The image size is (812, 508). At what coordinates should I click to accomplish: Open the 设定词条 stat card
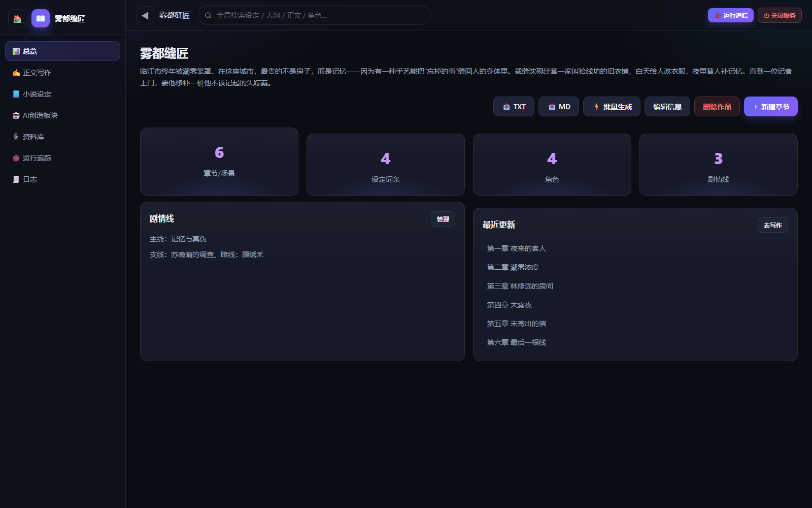click(x=386, y=165)
